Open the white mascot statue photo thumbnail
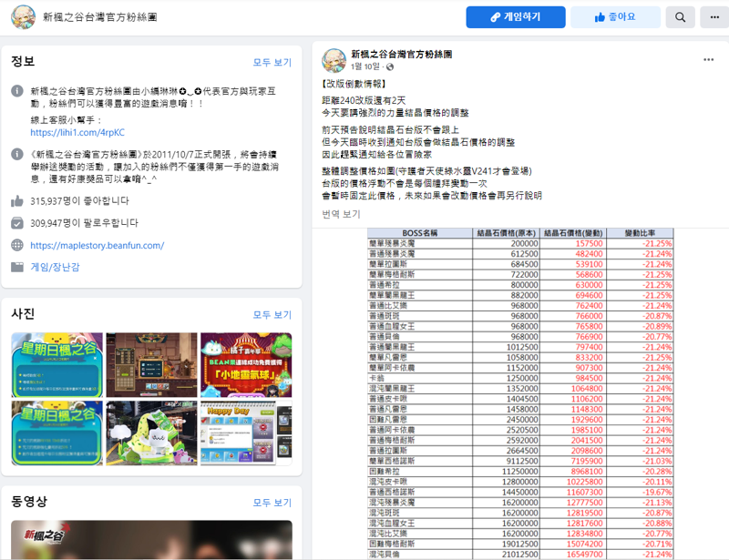 click(x=151, y=433)
